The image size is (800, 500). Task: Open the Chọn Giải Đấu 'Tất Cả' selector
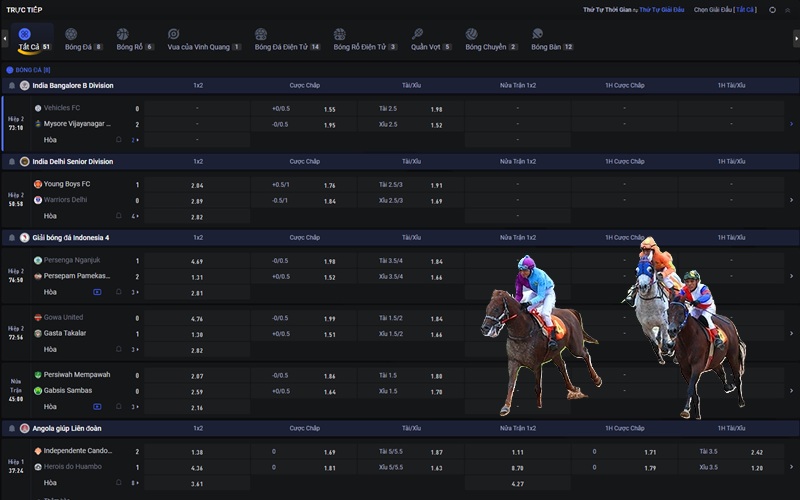point(745,9)
